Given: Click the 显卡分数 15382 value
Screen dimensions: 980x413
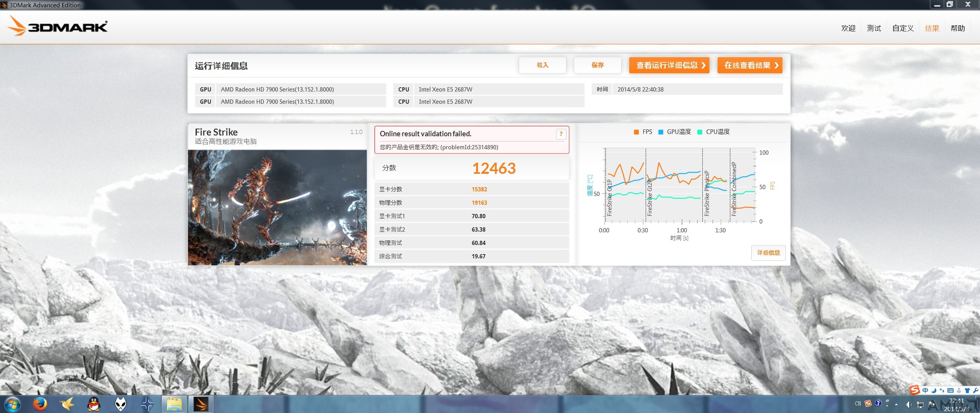Looking at the screenshot, I should pyautogui.click(x=479, y=189).
